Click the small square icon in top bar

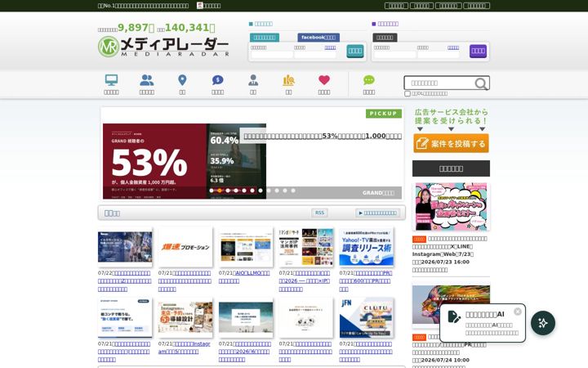pos(200,5)
